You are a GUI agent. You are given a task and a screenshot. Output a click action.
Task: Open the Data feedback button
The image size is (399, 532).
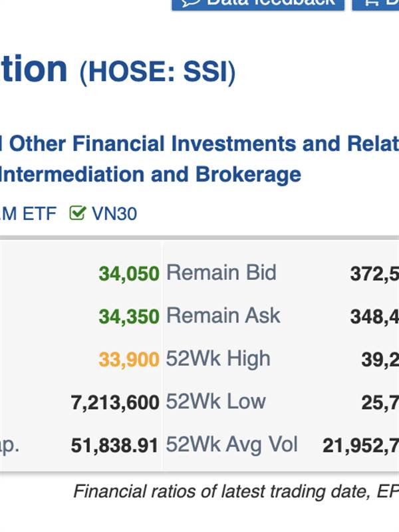(258, 4)
